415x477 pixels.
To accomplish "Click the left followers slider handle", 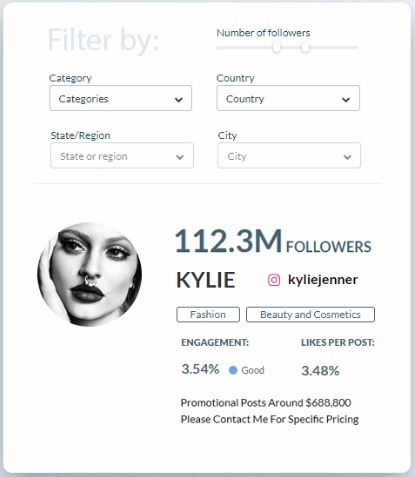I will (276, 47).
